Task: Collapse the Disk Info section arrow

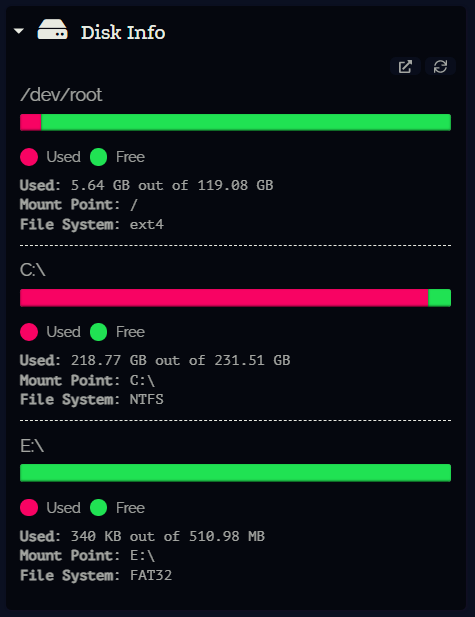Action: (18, 31)
